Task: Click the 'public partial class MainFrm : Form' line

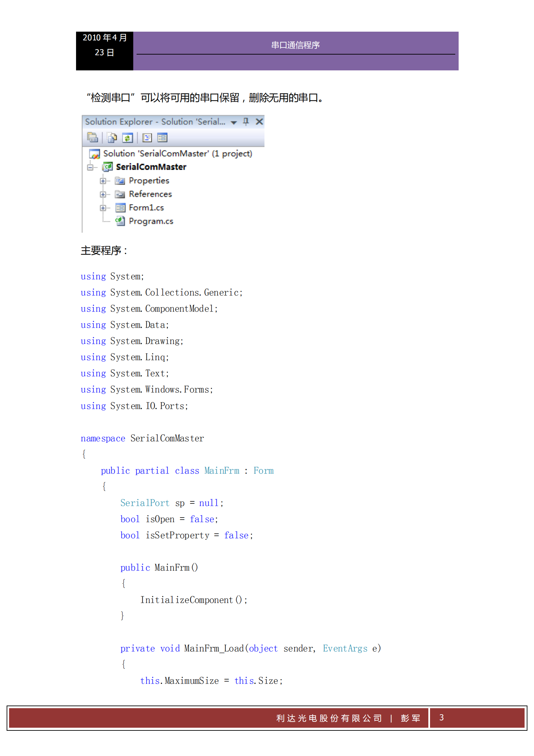Action: [187, 471]
